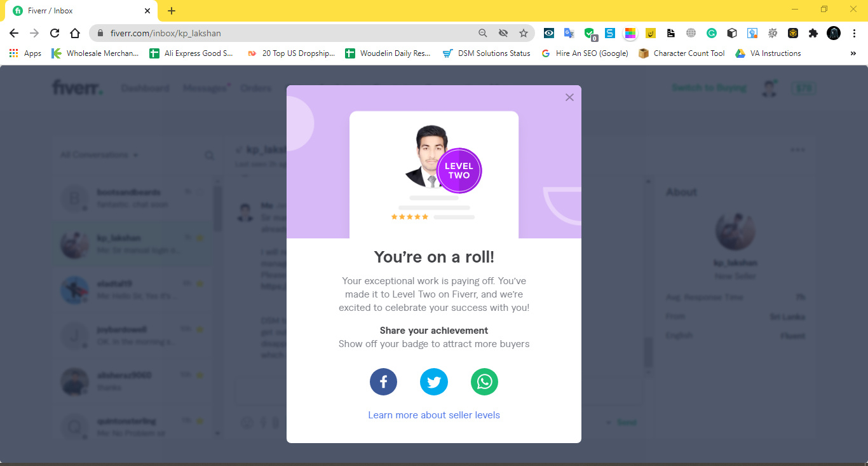Click the Fiverr logo in the header
Screen dimensions: 868x466
coord(78,88)
